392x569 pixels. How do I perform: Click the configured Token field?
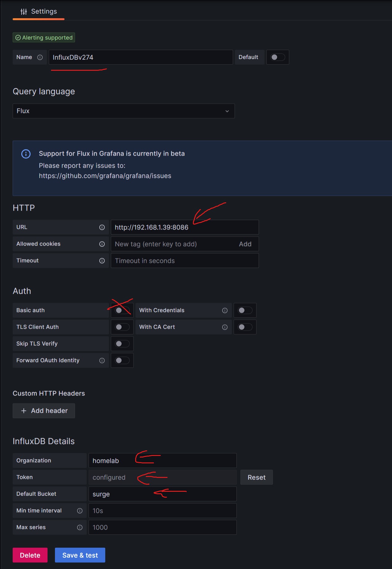[x=162, y=477]
